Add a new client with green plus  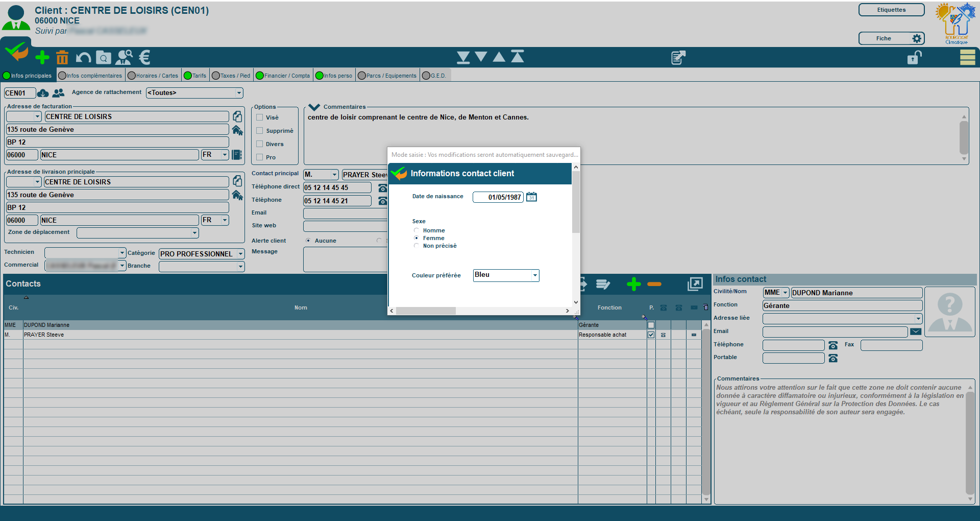tap(42, 57)
